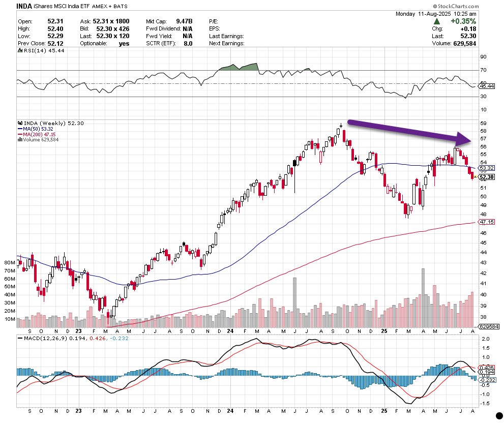Image resolution: width=504 pixels, height=426 pixels.
Task: Click the -0.232 MACD histogram value tag
Action: pos(488,380)
